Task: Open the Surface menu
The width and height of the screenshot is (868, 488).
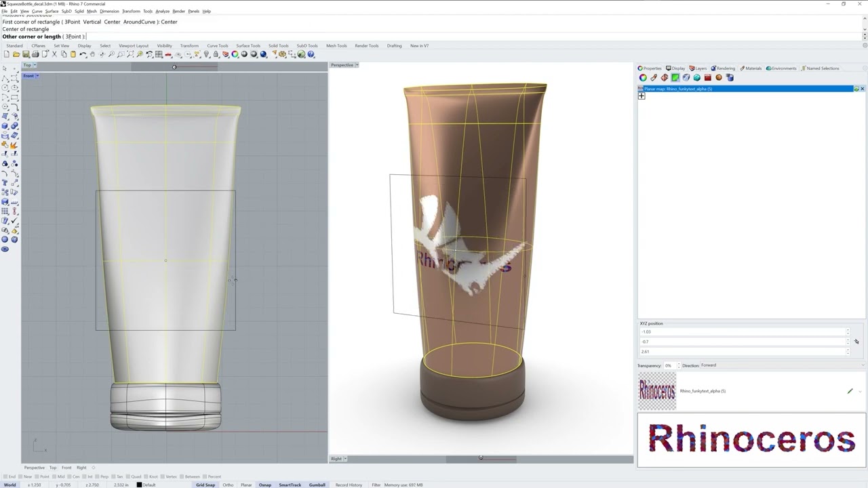Action: tap(52, 11)
